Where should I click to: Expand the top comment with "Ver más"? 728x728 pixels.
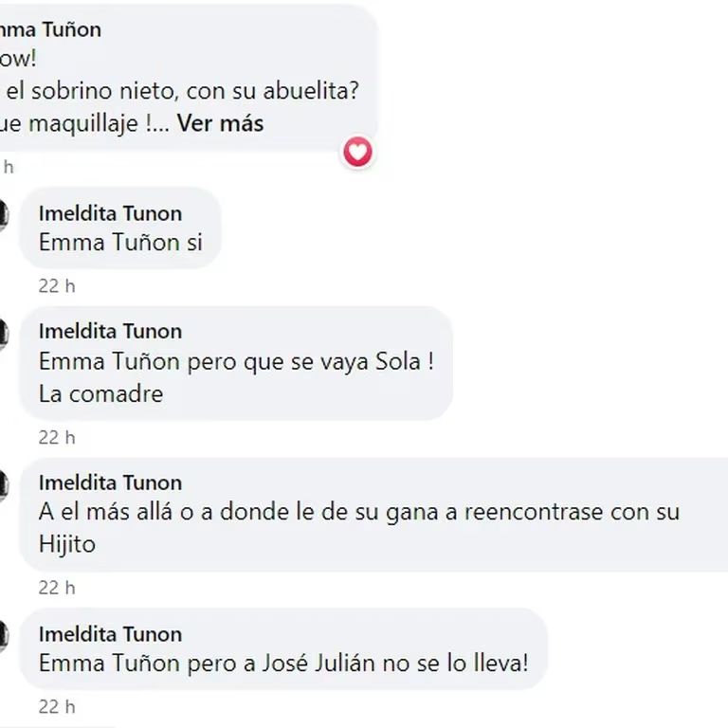(x=221, y=123)
